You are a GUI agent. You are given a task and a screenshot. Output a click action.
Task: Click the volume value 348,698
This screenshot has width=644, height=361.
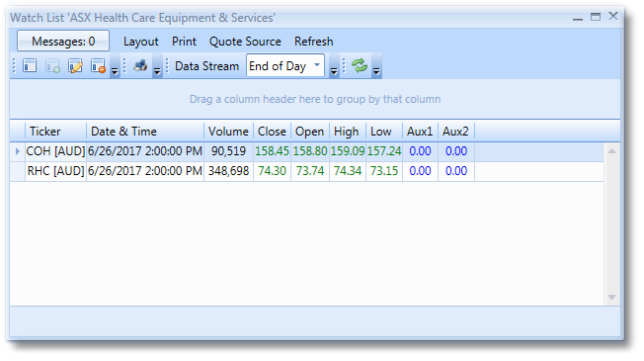[228, 171]
